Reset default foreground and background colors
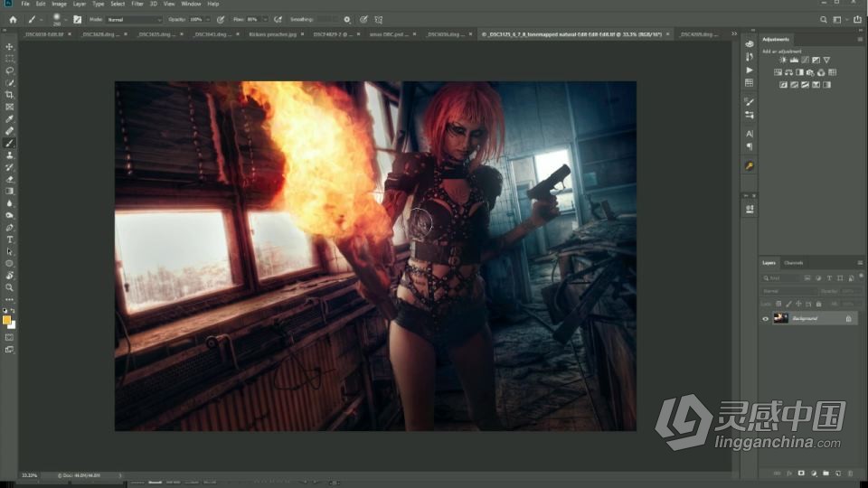868x488 pixels. pyautogui.click(x=5, y=311)
